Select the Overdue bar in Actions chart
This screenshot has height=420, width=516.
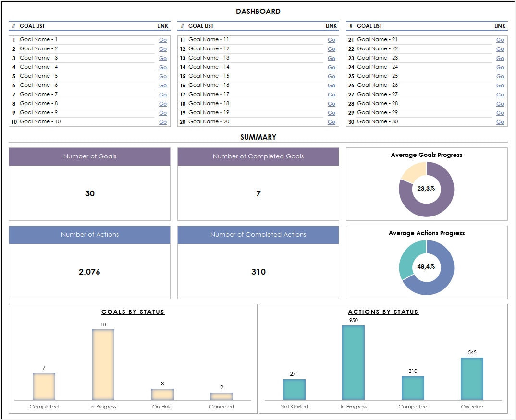[472, 379]
